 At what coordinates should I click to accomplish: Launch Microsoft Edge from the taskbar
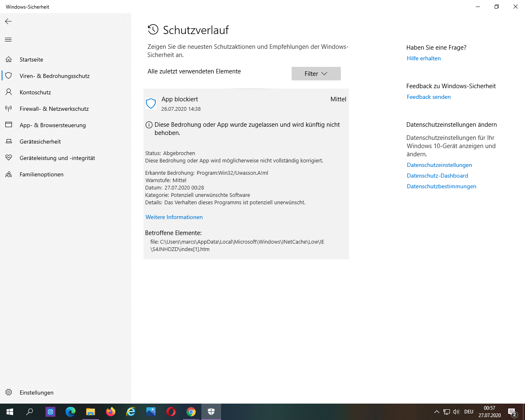[71, 412]
